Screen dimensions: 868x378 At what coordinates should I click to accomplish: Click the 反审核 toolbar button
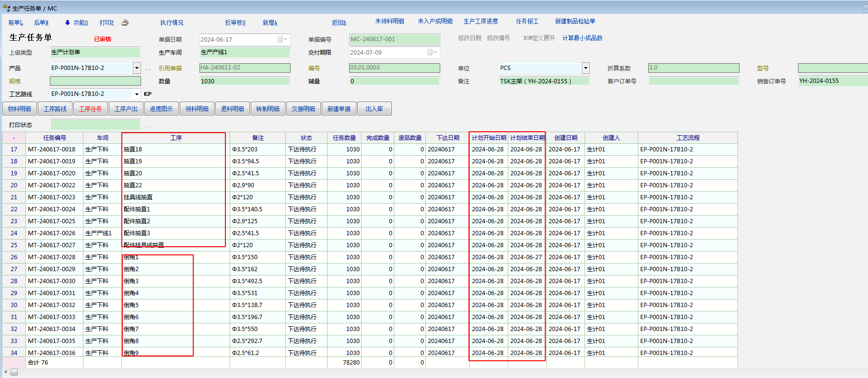[235, 23]
